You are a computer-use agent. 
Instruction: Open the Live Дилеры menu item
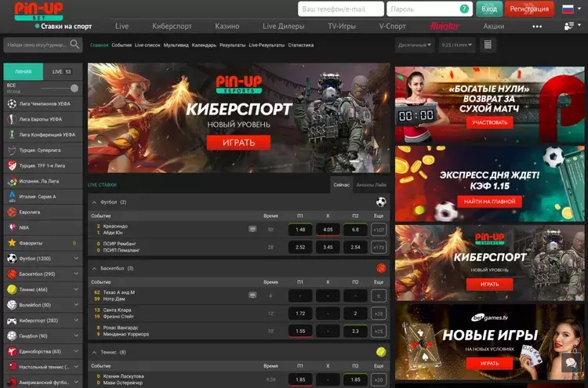[x=284, y=26]
